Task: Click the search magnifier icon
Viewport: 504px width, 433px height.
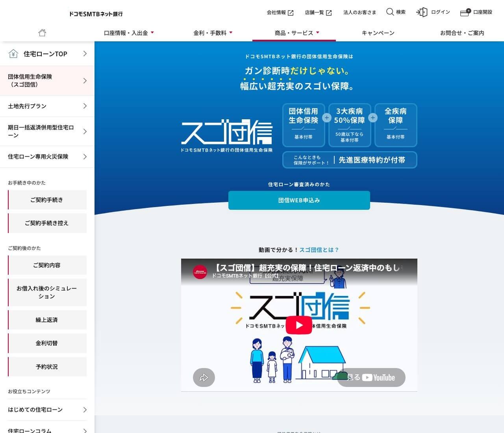Action: pos(390,12)
